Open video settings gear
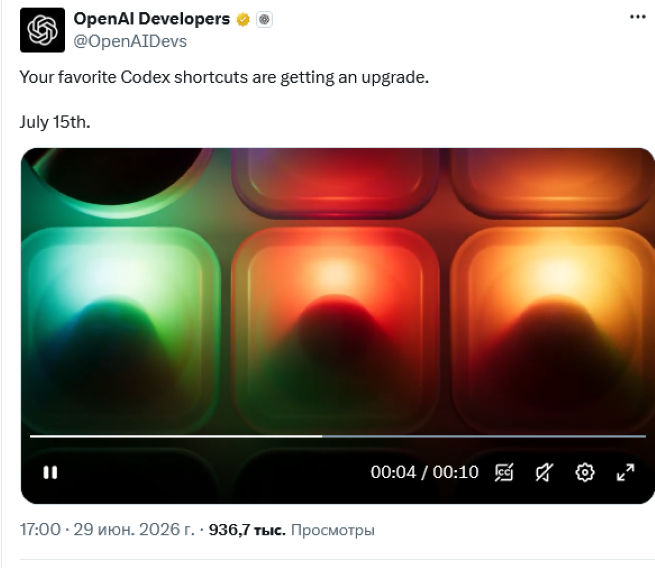Image resolution: width=655 pixels, height=568 pixels. (x=584, y=472)
